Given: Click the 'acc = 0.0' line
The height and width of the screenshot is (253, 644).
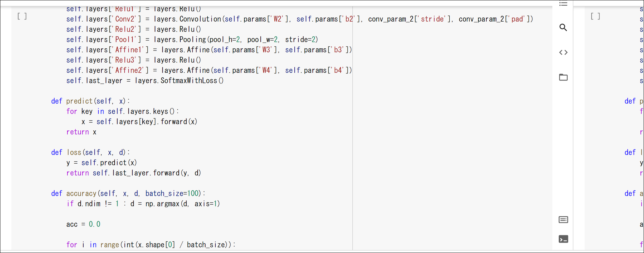Looking at the screenshot, I should tap(83, 224).
